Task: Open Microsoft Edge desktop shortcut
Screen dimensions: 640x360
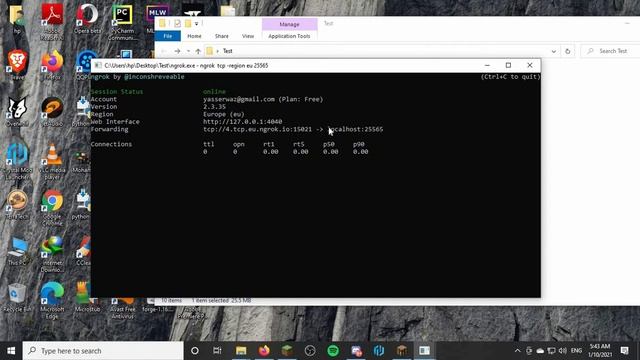Action: click(x=52, y=300)
